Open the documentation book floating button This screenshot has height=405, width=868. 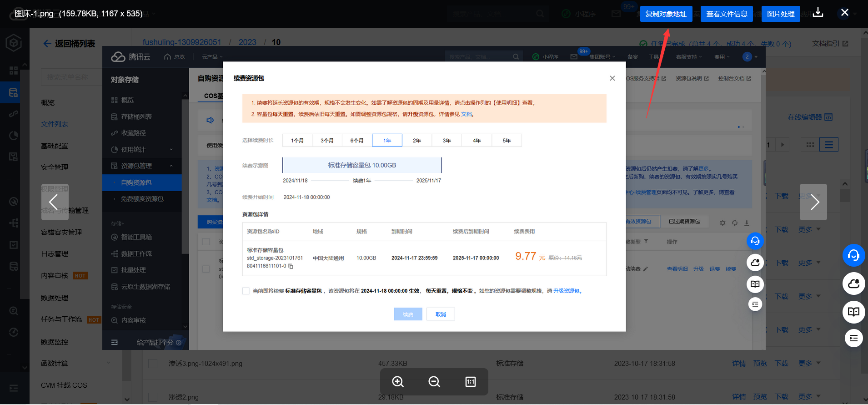pyautogui.click(x=853, y=312)
